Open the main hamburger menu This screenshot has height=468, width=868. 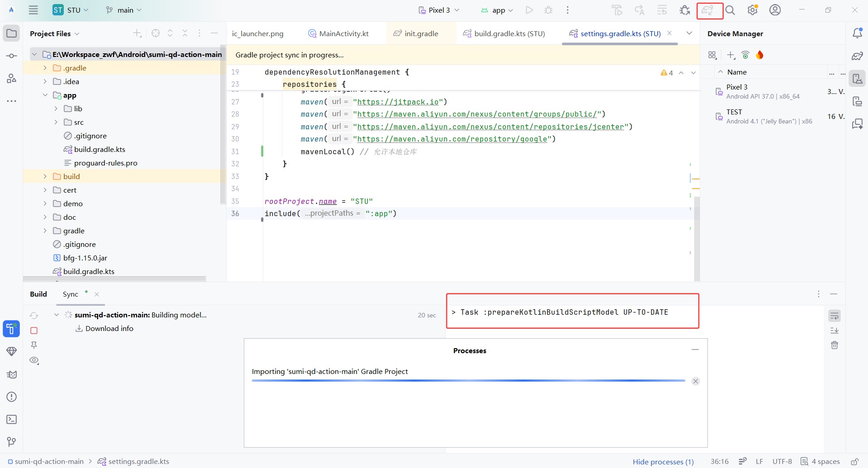click(x=33, y=10)
